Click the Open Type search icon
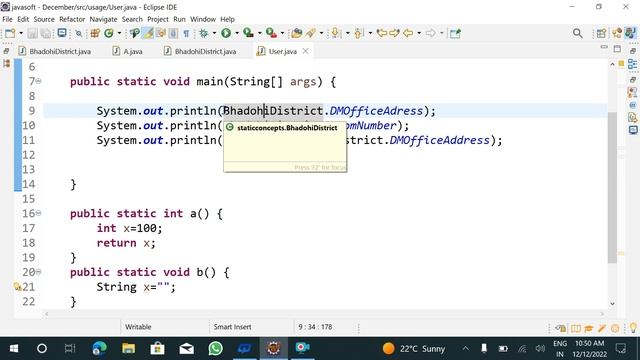640x360 pixels. tap(78, 33)
